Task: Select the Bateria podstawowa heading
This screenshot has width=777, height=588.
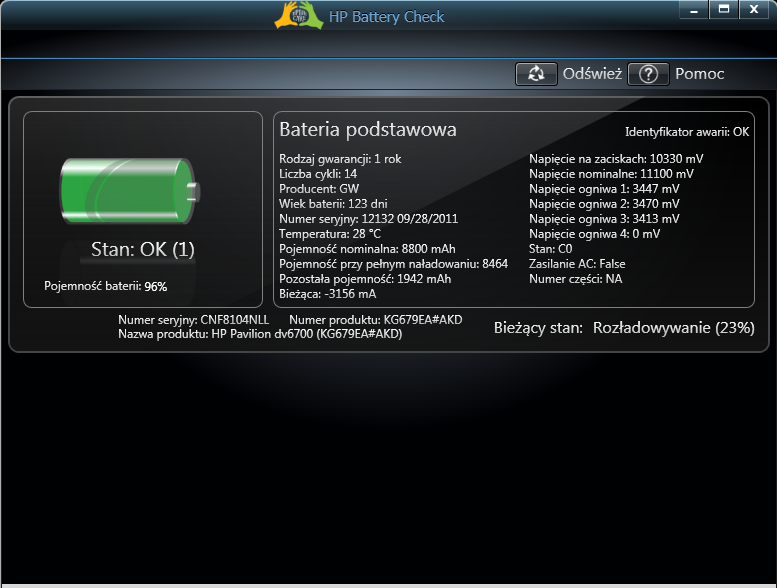Action: [x=368, y=129]
